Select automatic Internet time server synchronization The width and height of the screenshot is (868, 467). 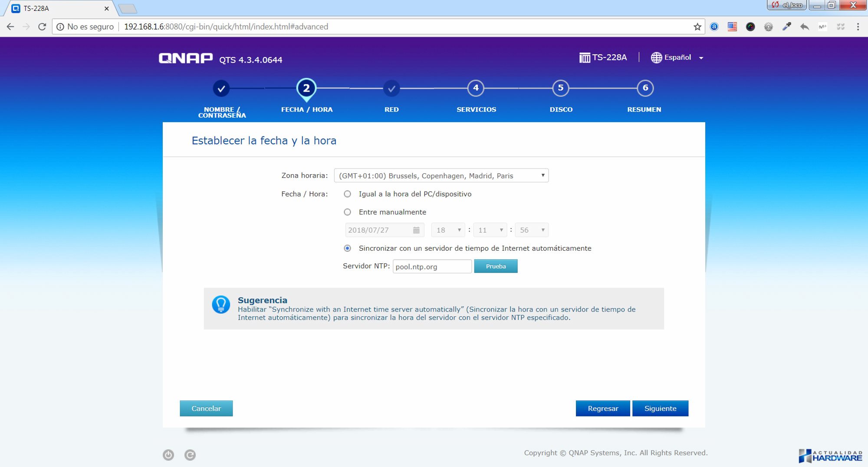tap(348, 248)
